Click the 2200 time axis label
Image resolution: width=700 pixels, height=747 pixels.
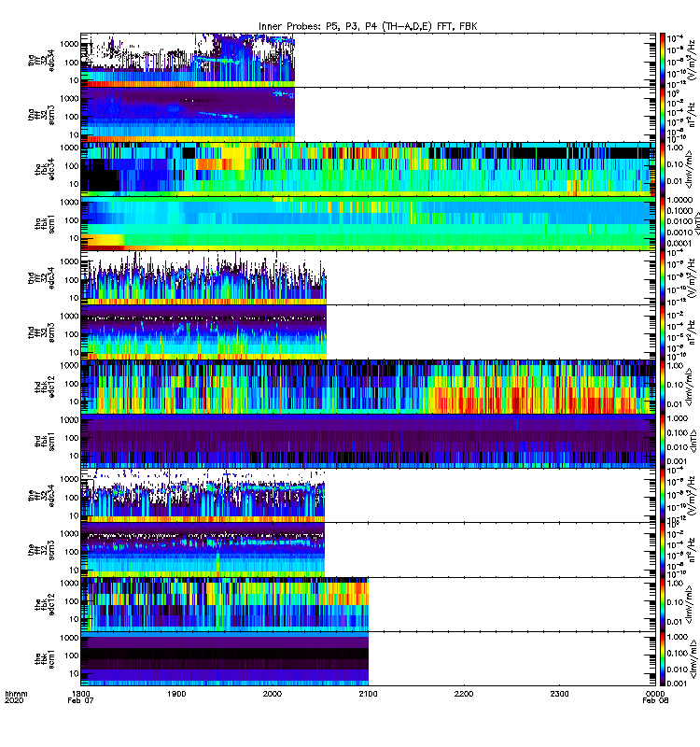pyautogui.click(x=464, y=694)
